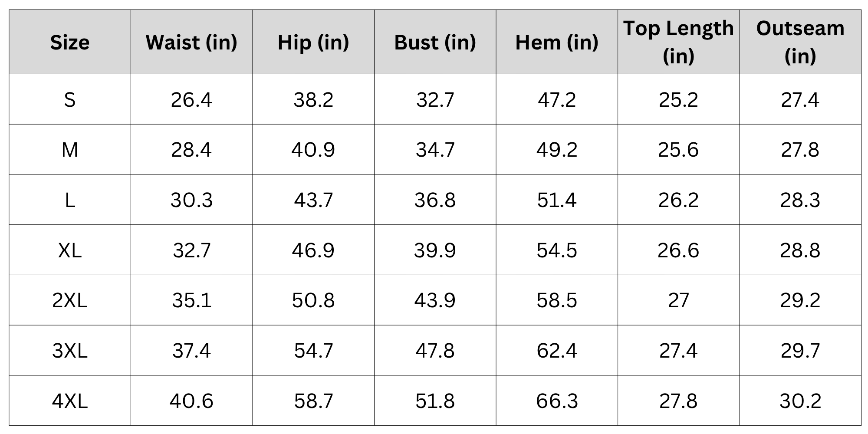The height and width of the screenshot is (434, 868).
Task: Select hip value 40.9 in M row
Action: 313,150
